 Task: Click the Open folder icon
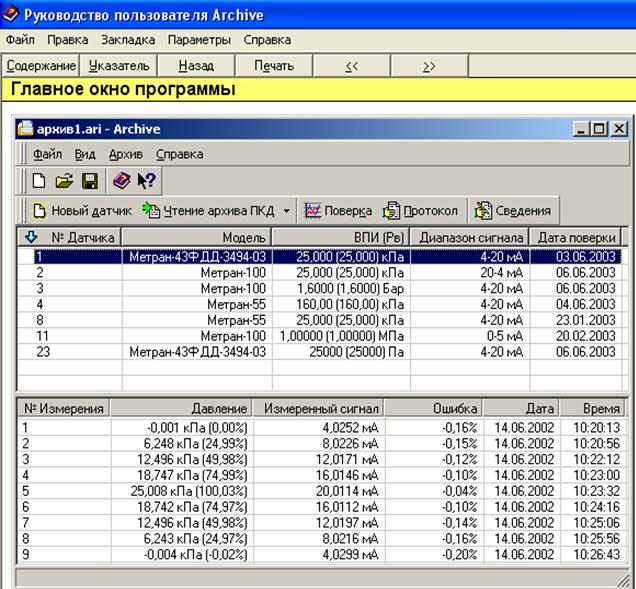pyautogui.click(x=64, y=181)
